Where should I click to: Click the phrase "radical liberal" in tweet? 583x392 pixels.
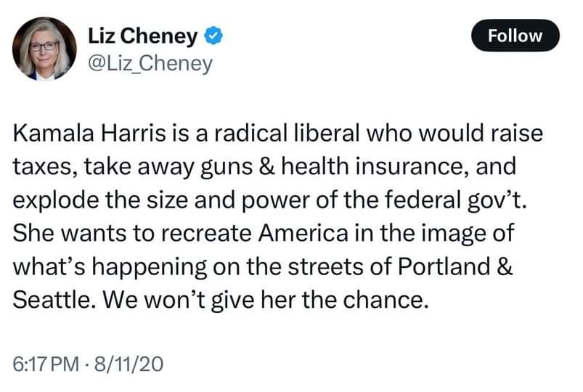click(287, 133)
